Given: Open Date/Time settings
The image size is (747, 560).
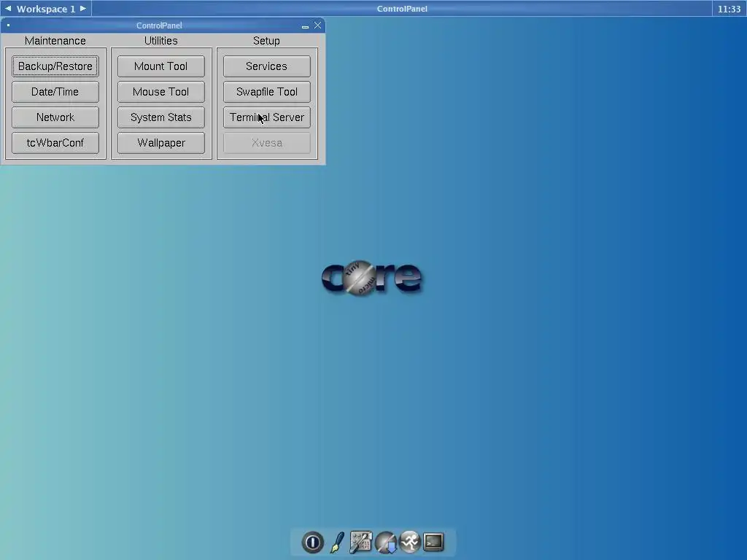Looking at the screenshot, I should [55, 92].
